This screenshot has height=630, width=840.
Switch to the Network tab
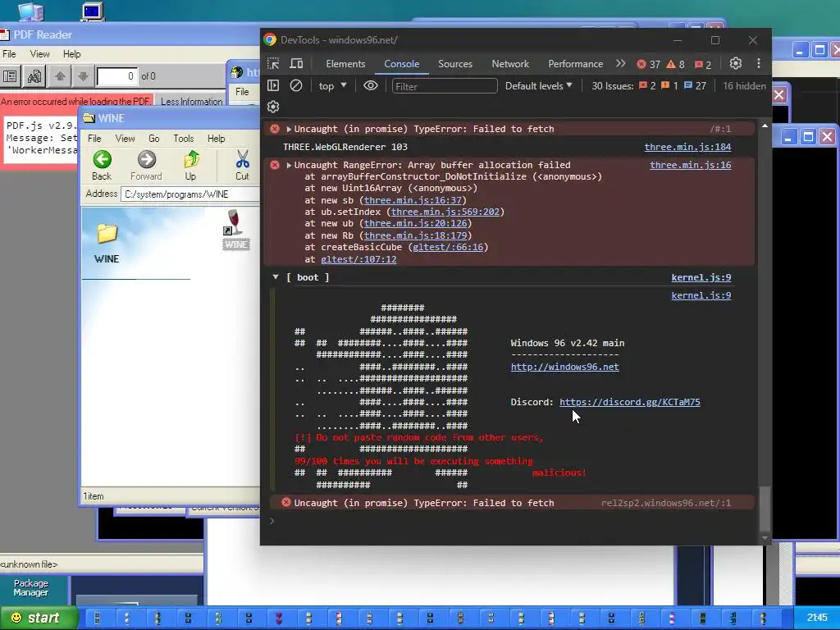coord(510,64)
